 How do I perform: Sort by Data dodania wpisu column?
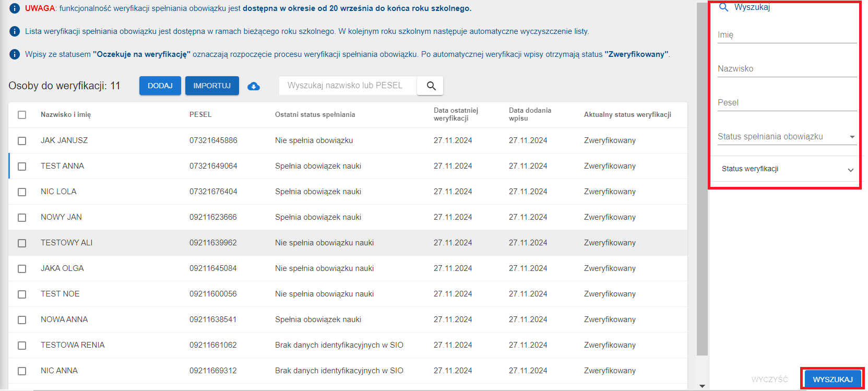pyautogui.click(x=530, y=114)
